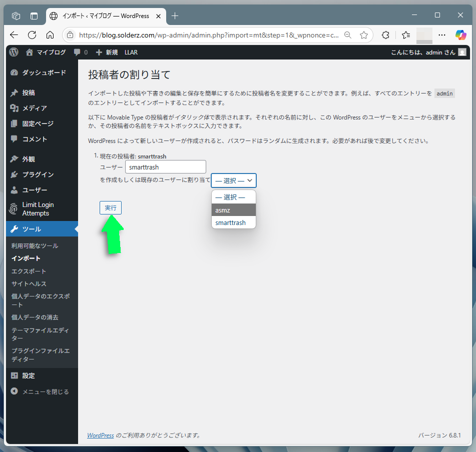
Task: Open the エクスポート submenu link
Action: 29,271
